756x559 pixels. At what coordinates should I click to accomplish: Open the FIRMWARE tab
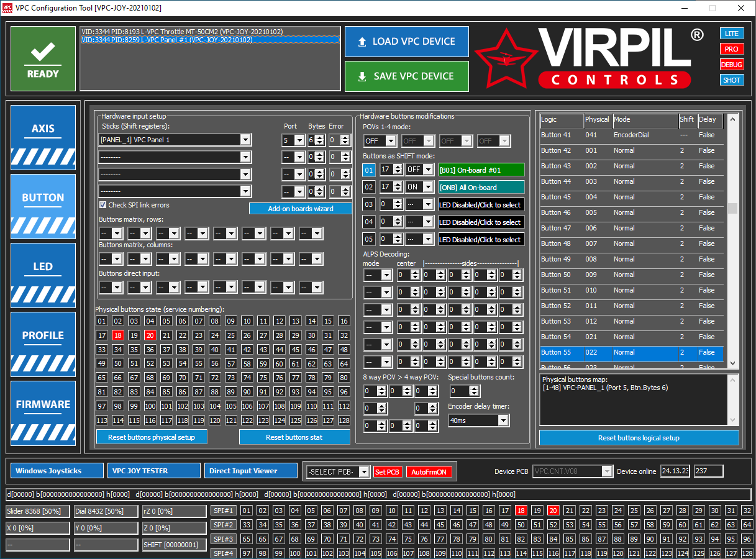tap(43, 413)
